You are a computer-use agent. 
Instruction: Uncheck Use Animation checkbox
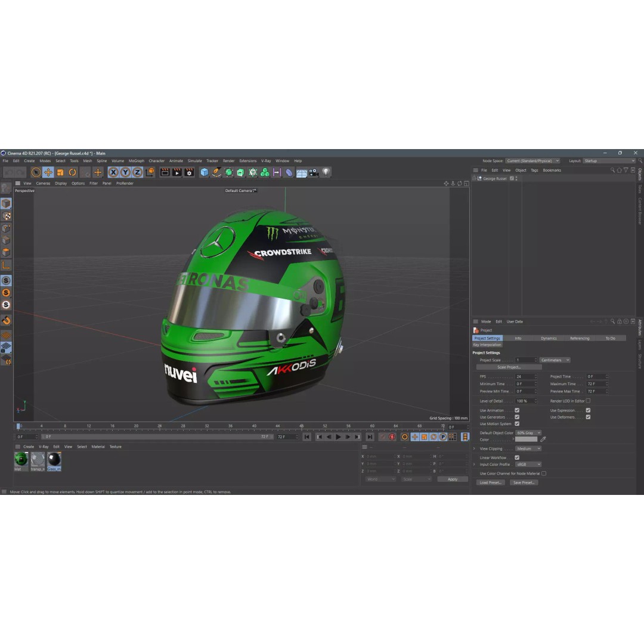click(x=517, y=410)
